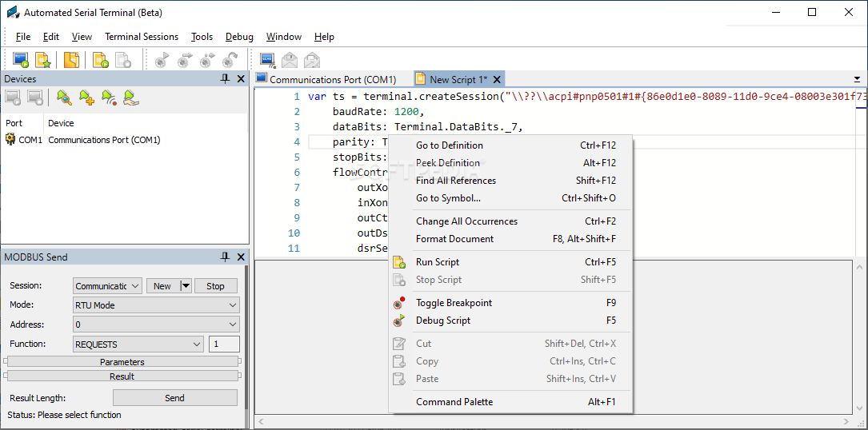Click Devices panel start session icon

click(x=14, y=98)
